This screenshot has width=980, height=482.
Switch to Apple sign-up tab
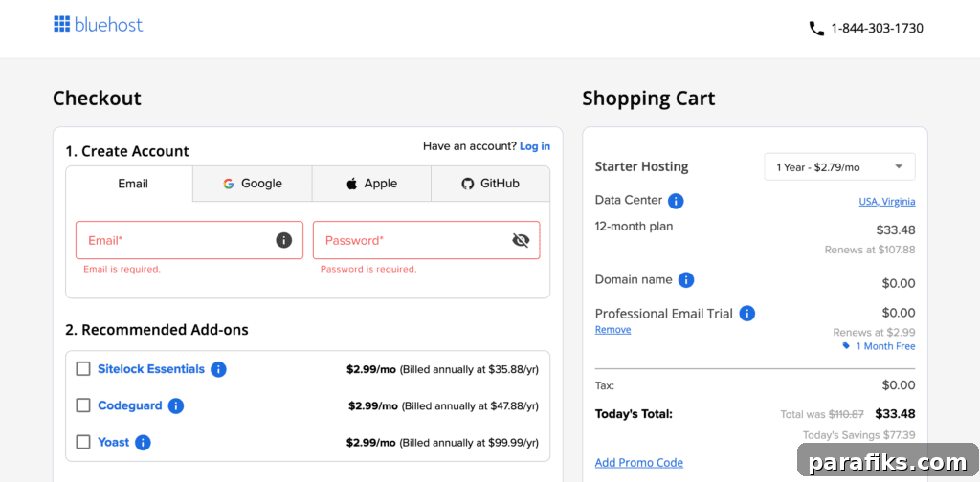click(x=371, y=184)
